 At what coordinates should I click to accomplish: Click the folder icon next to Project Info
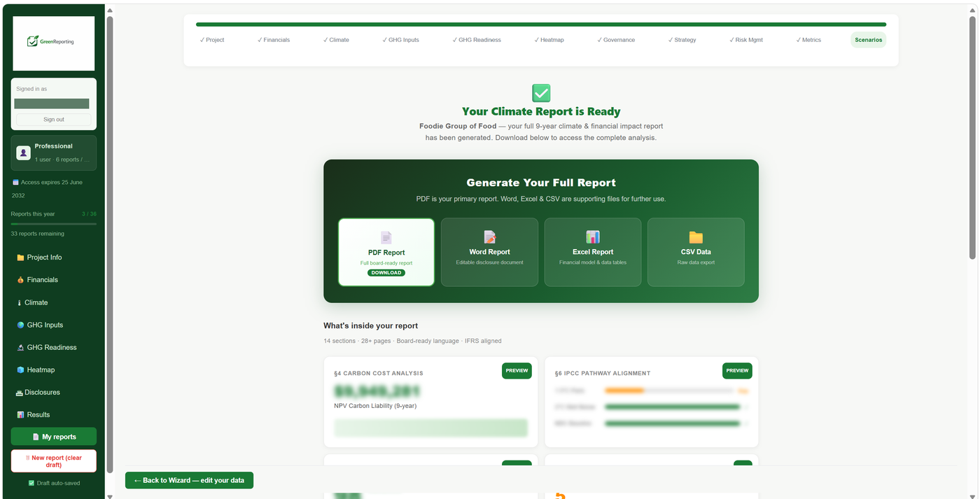[x=20, y=258]
